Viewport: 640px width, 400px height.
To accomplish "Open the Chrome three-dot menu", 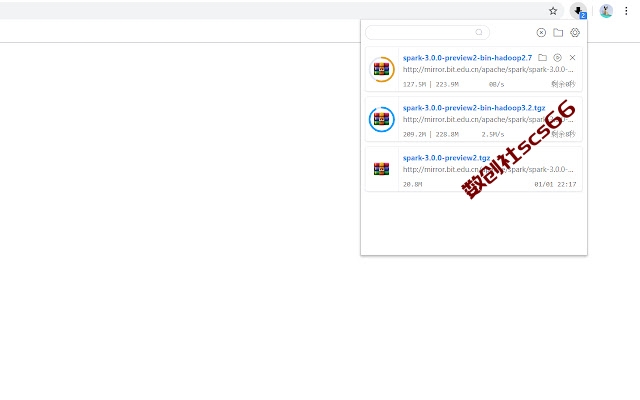I will pyautogui.click(x=626, y=11).
